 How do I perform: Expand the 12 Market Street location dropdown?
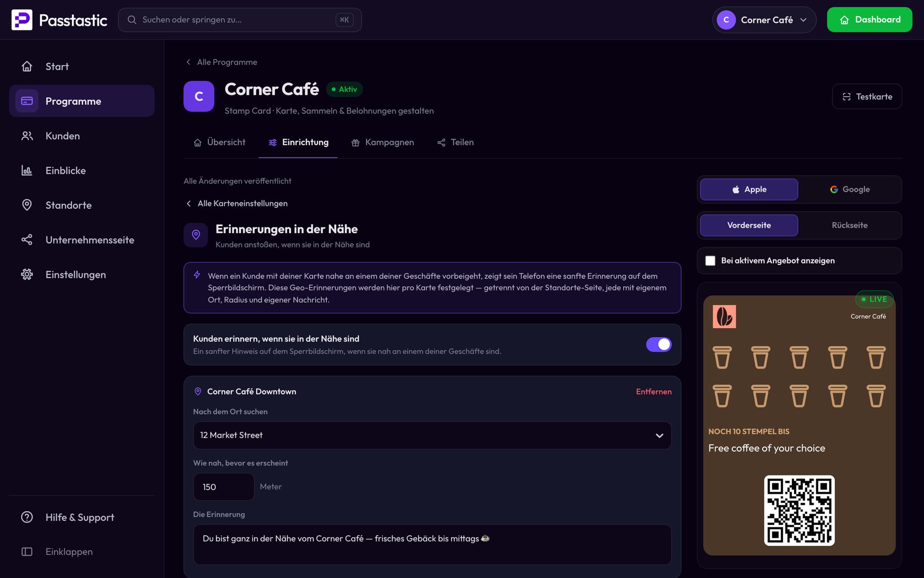432,435
